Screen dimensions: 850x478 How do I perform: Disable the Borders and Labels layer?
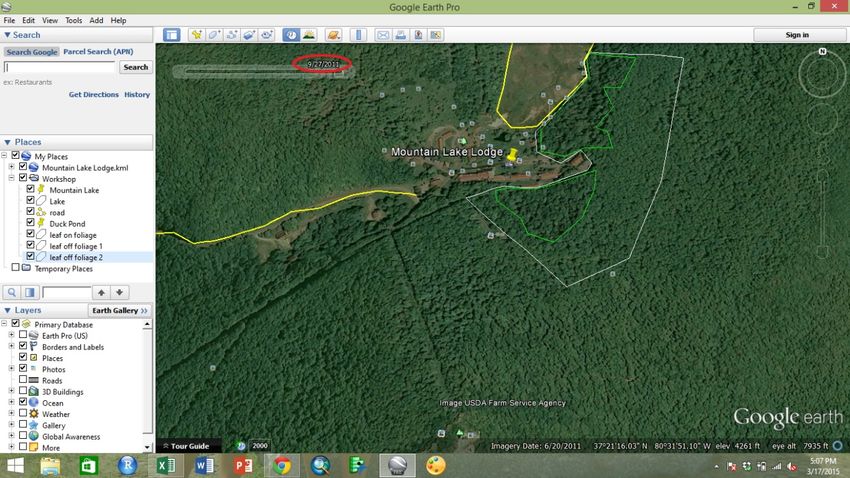tap(23, 346)
